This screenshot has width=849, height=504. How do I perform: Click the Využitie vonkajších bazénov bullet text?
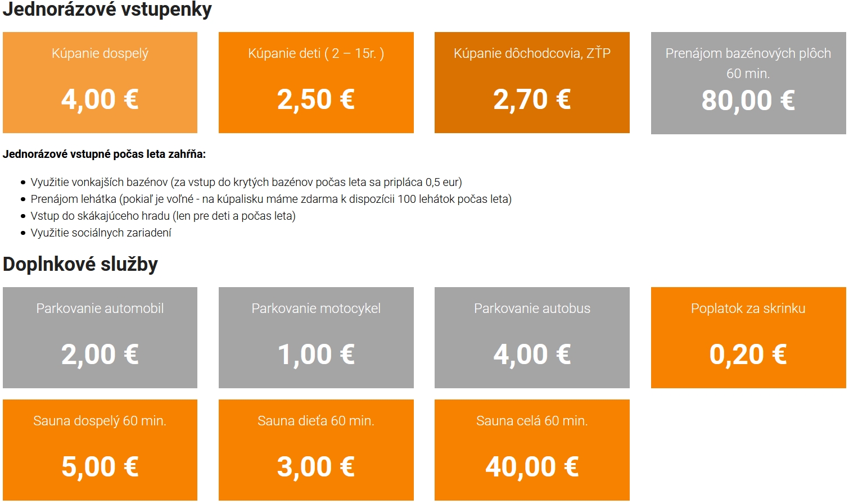pyautogui.click(x=246, y=182)
